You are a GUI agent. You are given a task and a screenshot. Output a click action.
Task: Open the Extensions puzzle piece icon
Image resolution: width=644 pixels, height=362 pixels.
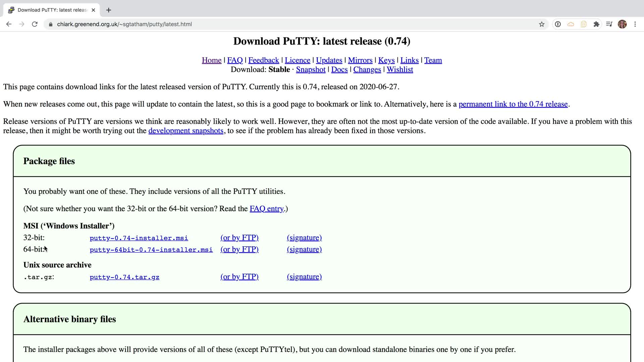pyautogui.click(x=596, y=24)
